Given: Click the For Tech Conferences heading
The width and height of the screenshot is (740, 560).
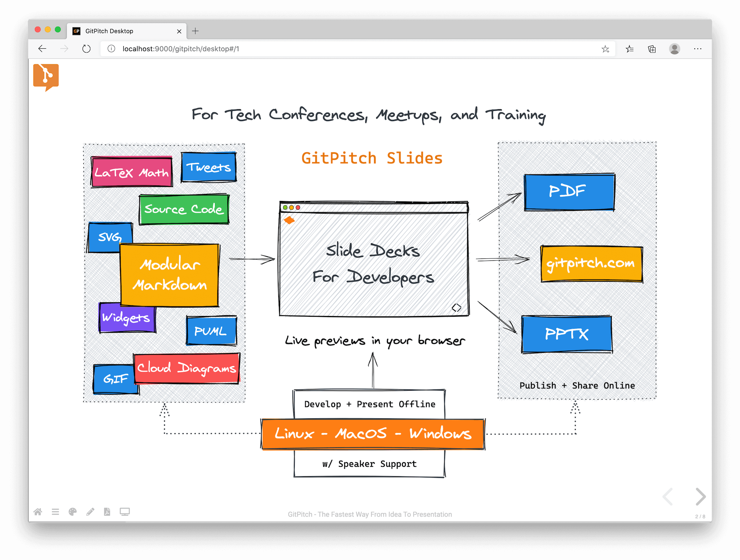Looking at the screenshot, I should pyautogui.click(x=368, y=115).
